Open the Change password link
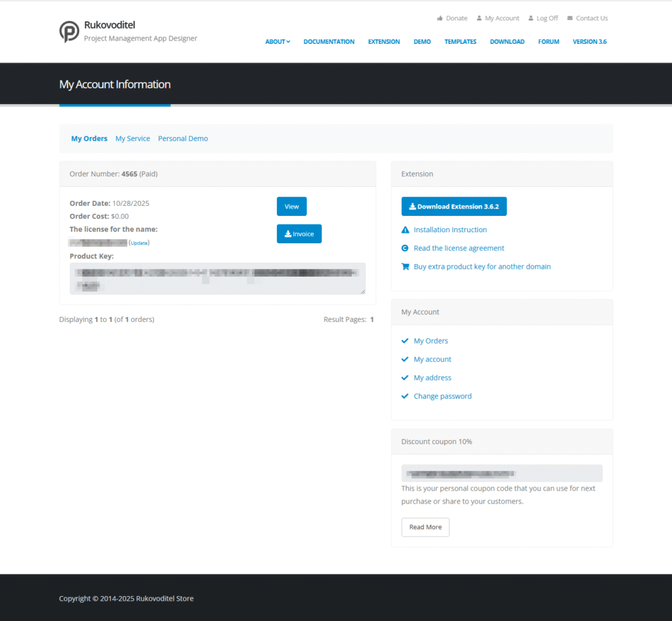The height and width of the screenshot is (621, 672). (442, 397)
